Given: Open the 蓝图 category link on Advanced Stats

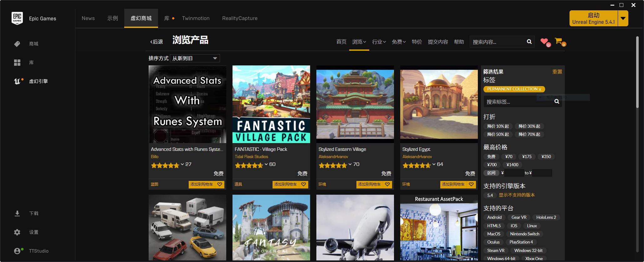Looking at the screenshot, I should 155,184.
